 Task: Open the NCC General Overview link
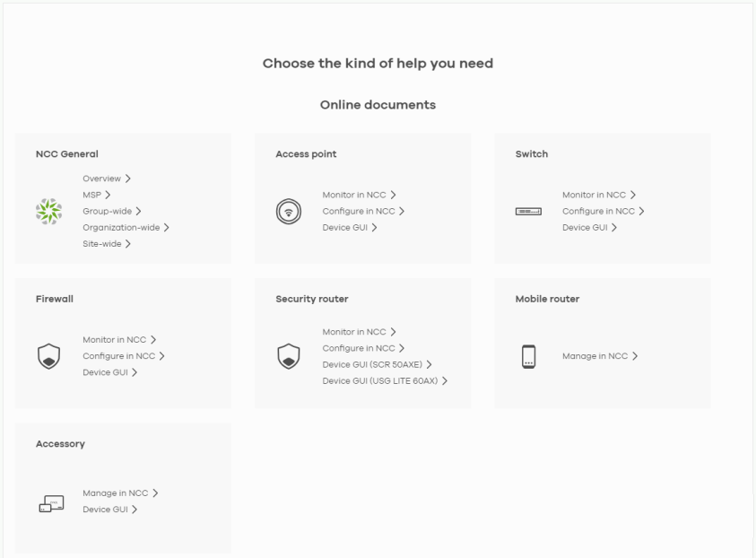coord(106,179)
